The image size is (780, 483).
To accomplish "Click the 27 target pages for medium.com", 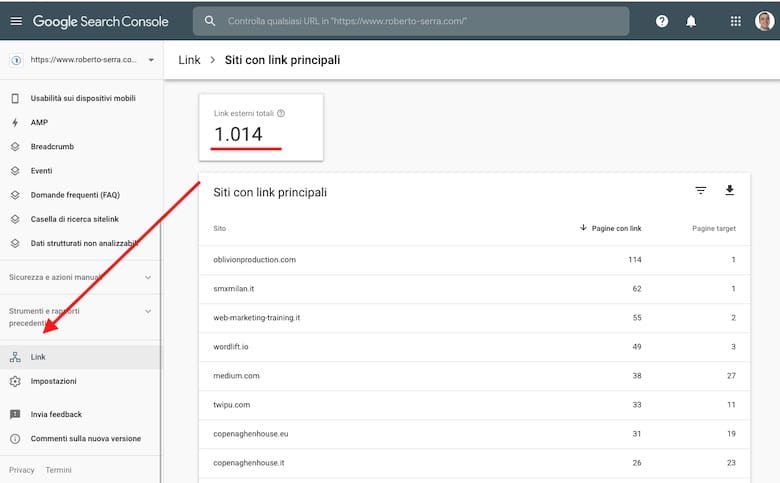I will click(731, 376).
